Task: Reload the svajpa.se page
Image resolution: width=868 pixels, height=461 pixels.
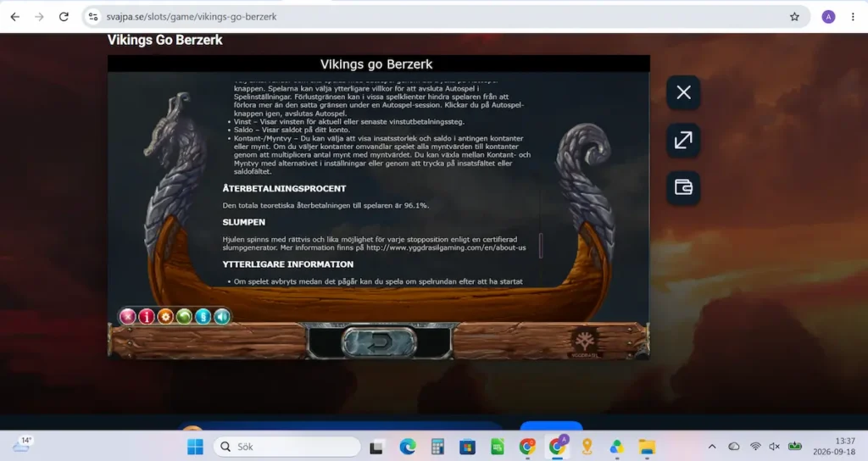Action: [64, 17]
